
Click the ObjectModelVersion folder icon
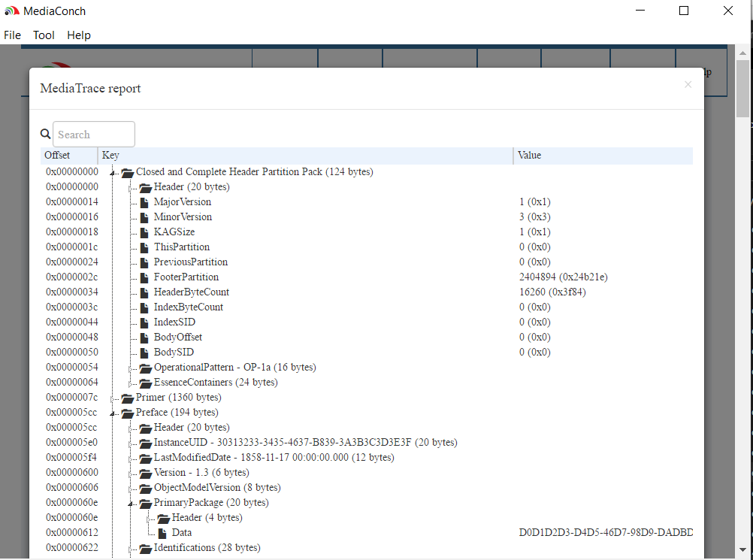pos(146,488)
